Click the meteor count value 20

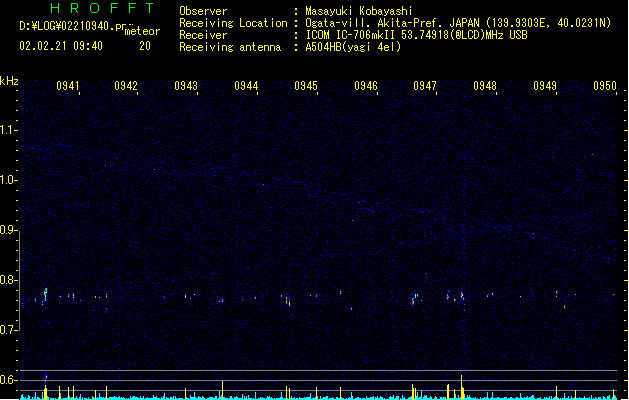coord(145,46)
